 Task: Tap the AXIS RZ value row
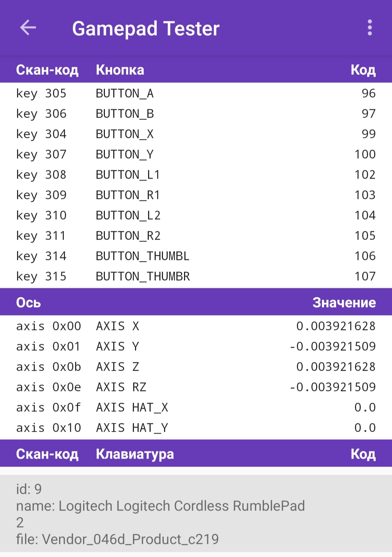click(196, 387)
